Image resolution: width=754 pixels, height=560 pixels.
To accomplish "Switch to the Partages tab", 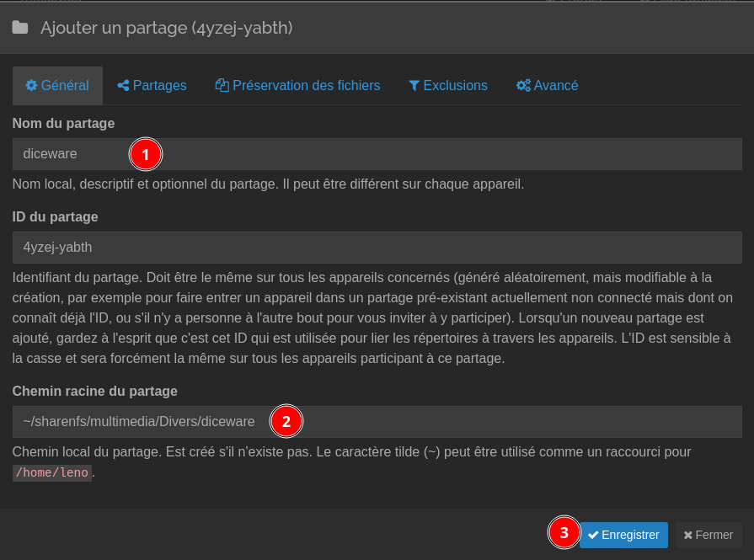I will pos(152,85).
